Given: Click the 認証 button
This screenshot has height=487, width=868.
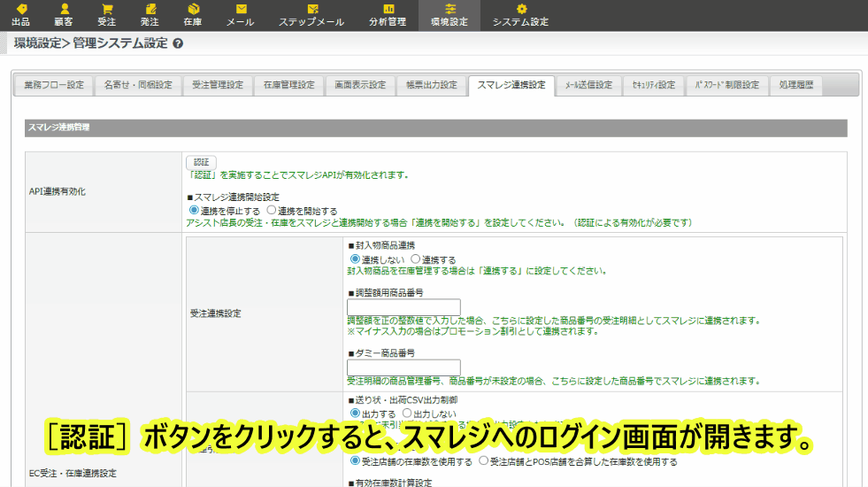Looking at the screenshot, I should coord(201,162).
